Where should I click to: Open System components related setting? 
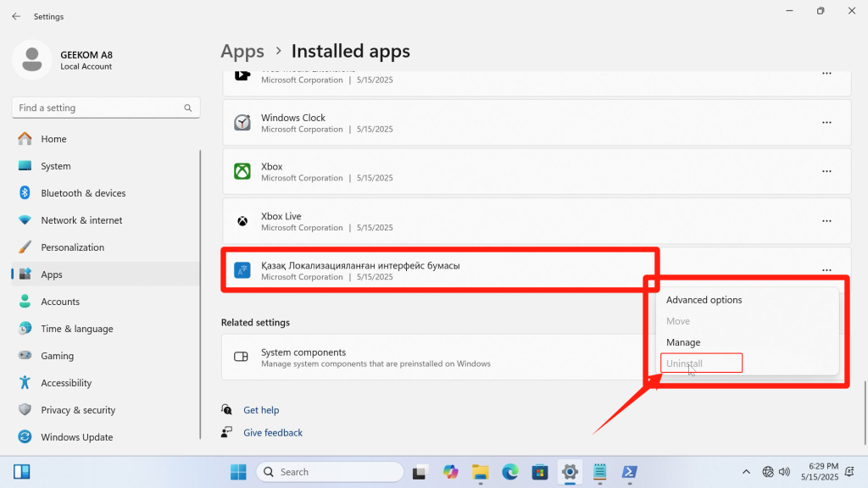pyautogui.click(x=431, y=357)
